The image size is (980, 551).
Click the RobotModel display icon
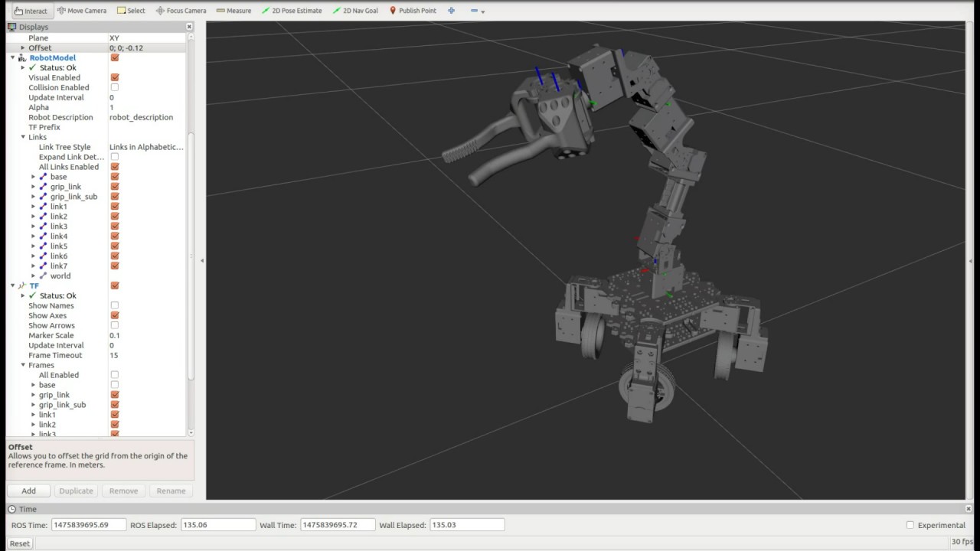[x=22, y=58]
